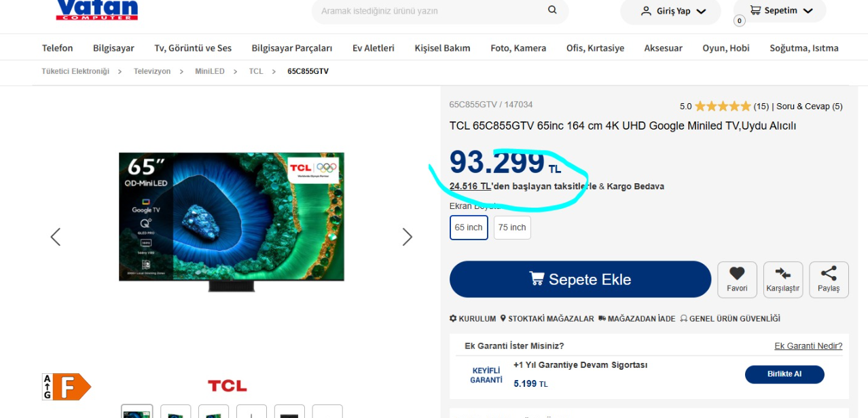Click the search magnifier icon

pyautogui.click(x=552, y=10)
